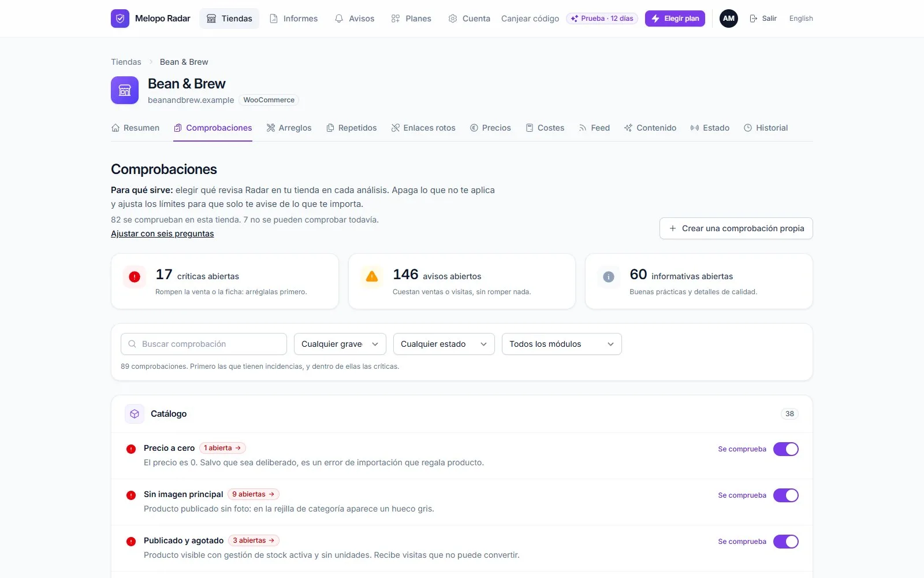Click the 38 count badge in Catálogo
This screenshot has height=578, width=924.
789,414
